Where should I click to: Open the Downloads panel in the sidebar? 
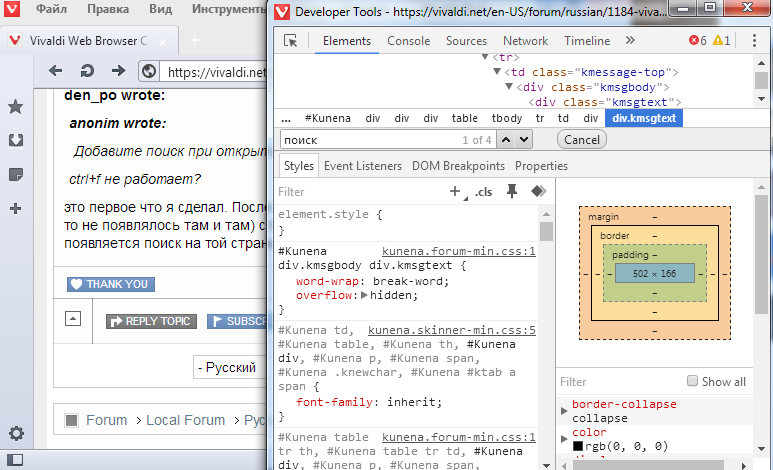pyautogui.click(x=16, y=141)
